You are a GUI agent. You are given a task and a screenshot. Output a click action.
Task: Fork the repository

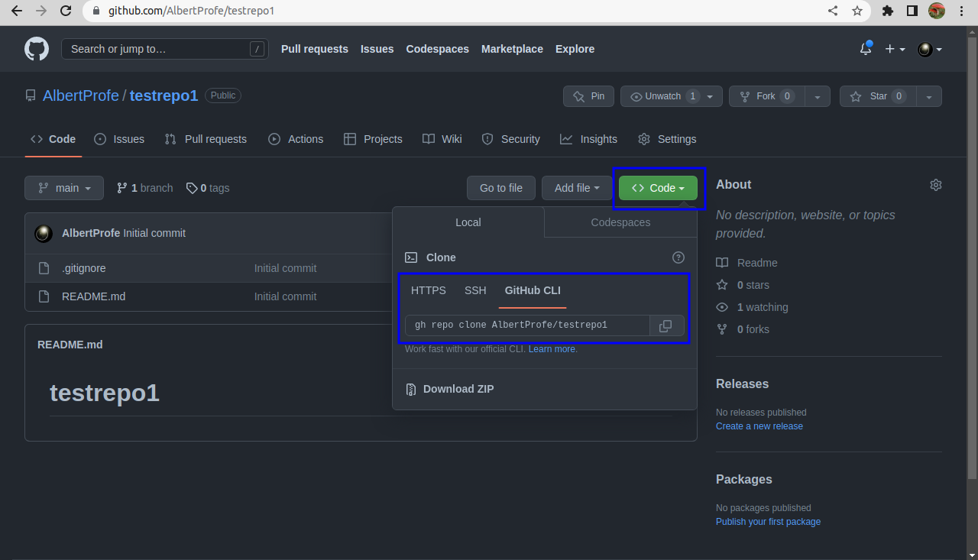tap(766, 96)
